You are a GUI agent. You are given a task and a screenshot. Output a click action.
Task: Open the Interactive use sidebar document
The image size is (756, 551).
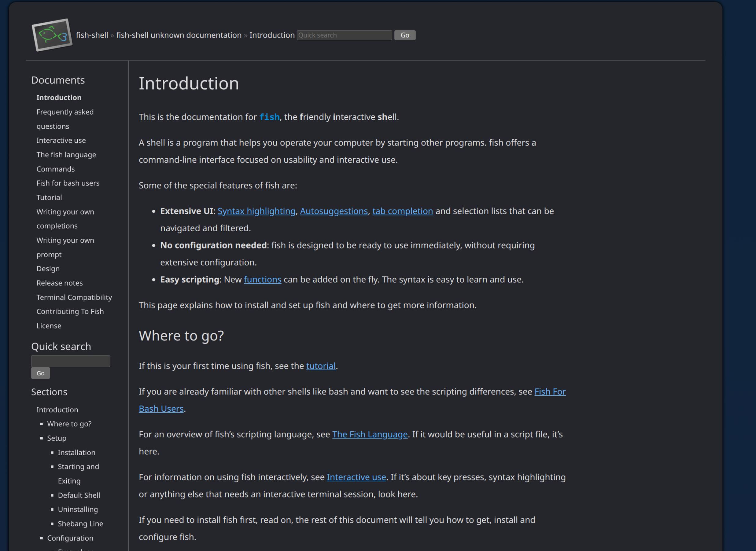point(61,140)
